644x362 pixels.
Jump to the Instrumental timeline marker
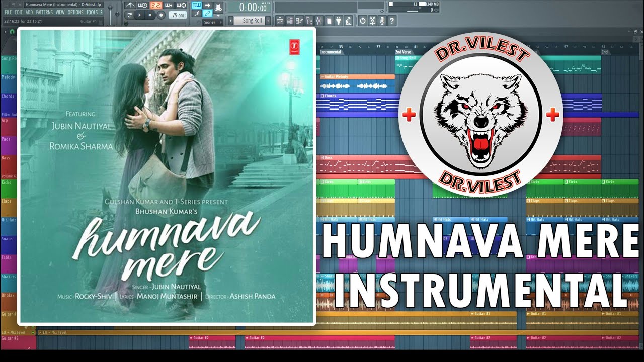point(331,52)
